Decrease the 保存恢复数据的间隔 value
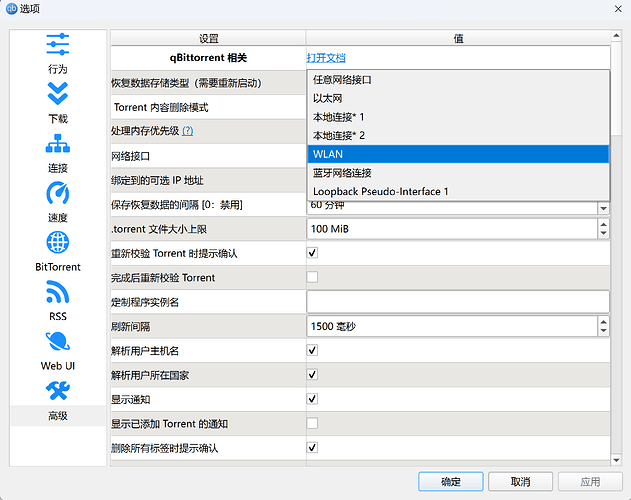This screenshot has height=500, width=631. coord(603,209)
